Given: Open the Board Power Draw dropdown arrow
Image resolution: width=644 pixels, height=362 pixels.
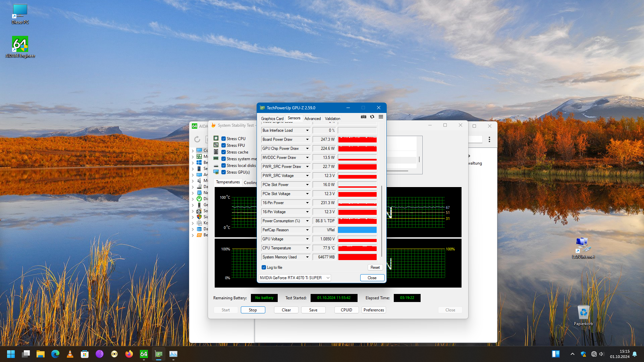Looking at the screenshot, I should point(307,139).
